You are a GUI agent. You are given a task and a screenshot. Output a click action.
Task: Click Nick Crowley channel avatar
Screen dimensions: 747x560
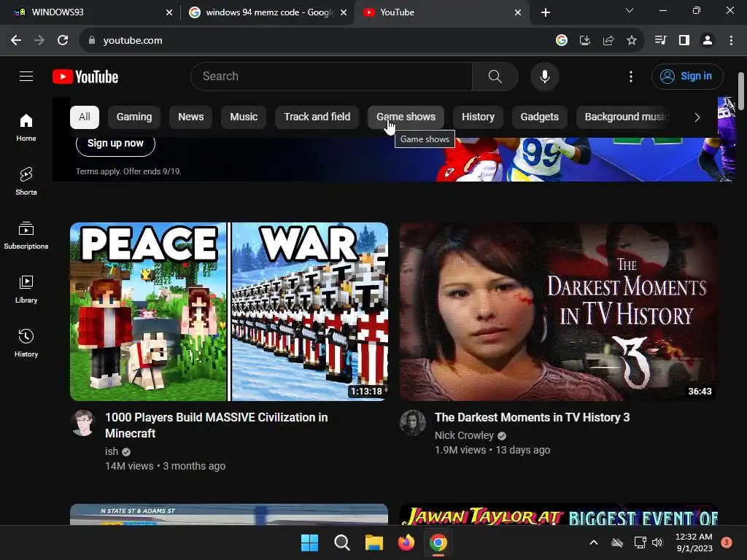[x=413, y=423]
